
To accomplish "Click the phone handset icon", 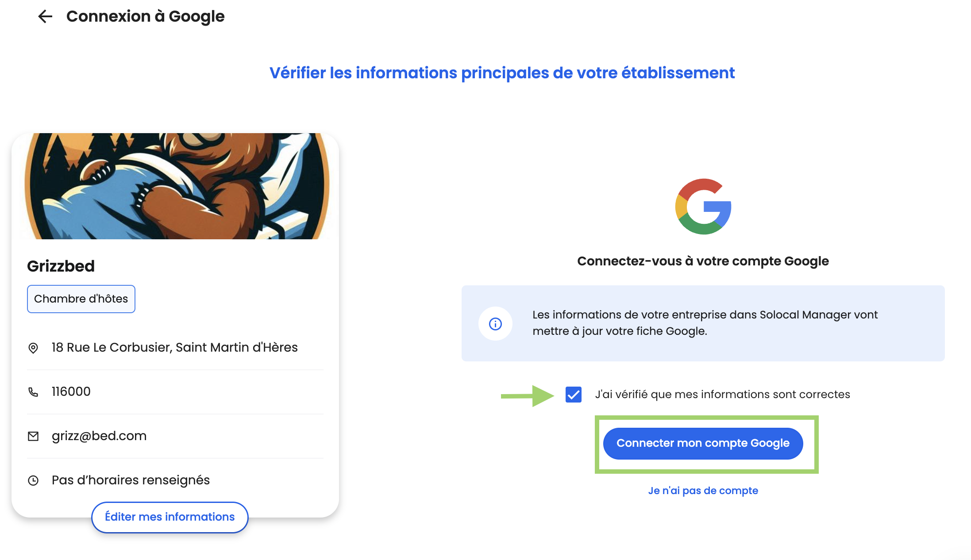I will (33, 392).
